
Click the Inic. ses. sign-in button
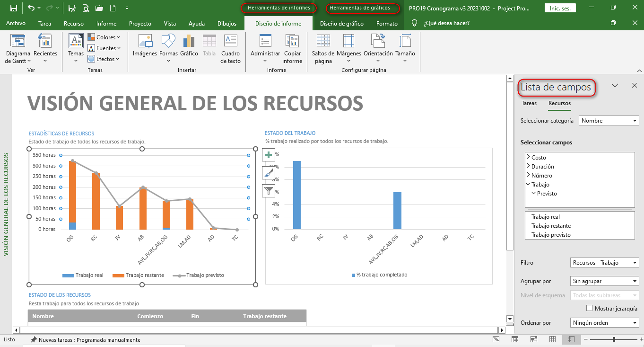coord(560,8)
